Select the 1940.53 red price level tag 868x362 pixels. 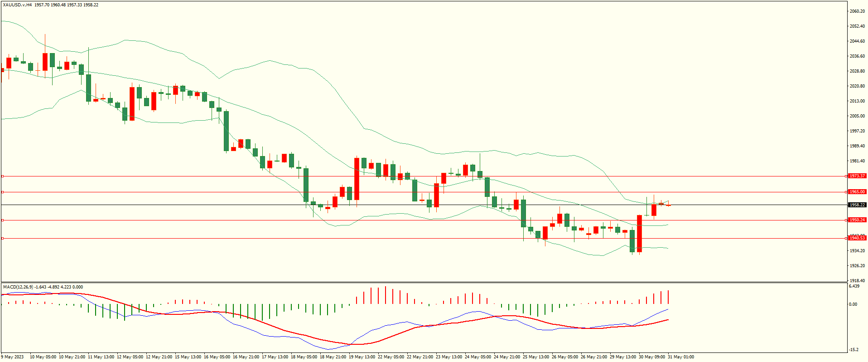pos(857,238)
